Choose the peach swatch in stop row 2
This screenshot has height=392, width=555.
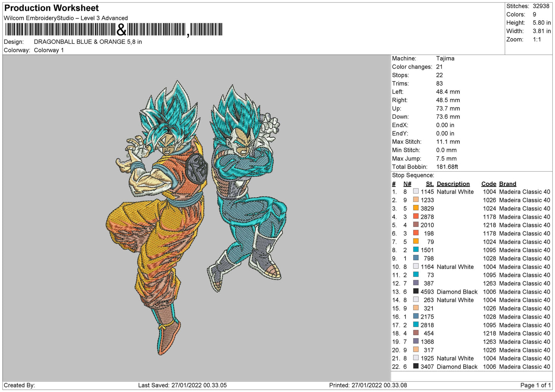point(416,200)
